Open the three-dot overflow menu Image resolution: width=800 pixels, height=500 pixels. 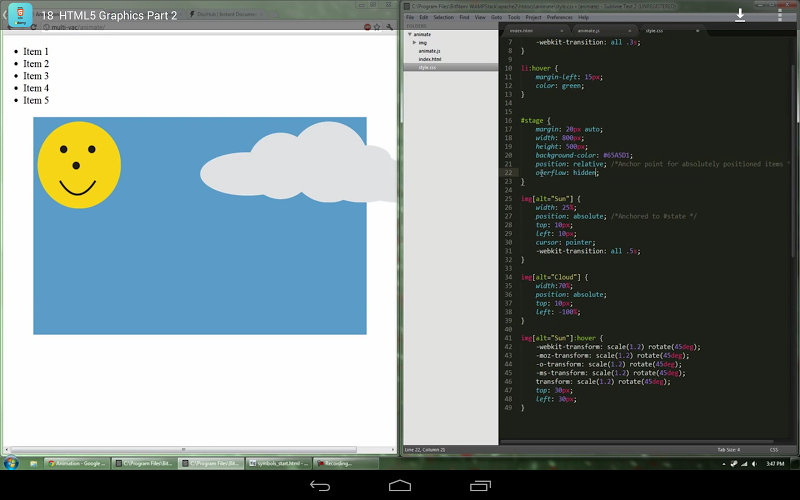[779, 15]
